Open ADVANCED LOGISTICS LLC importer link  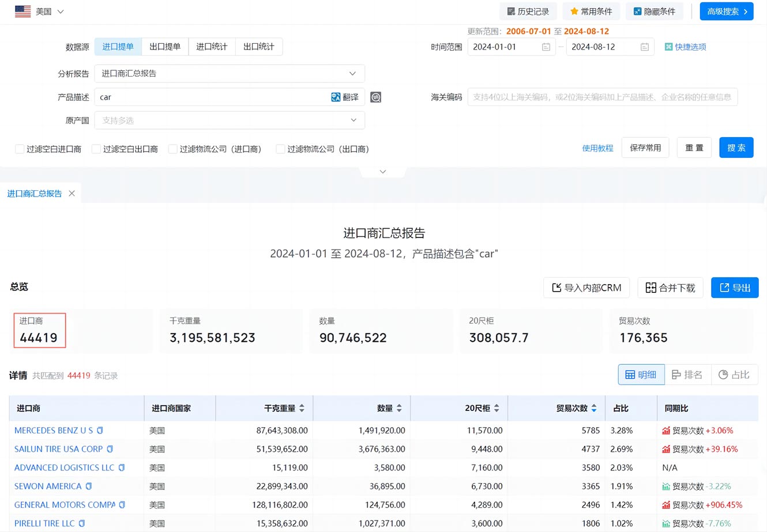[x=64, y=467]
